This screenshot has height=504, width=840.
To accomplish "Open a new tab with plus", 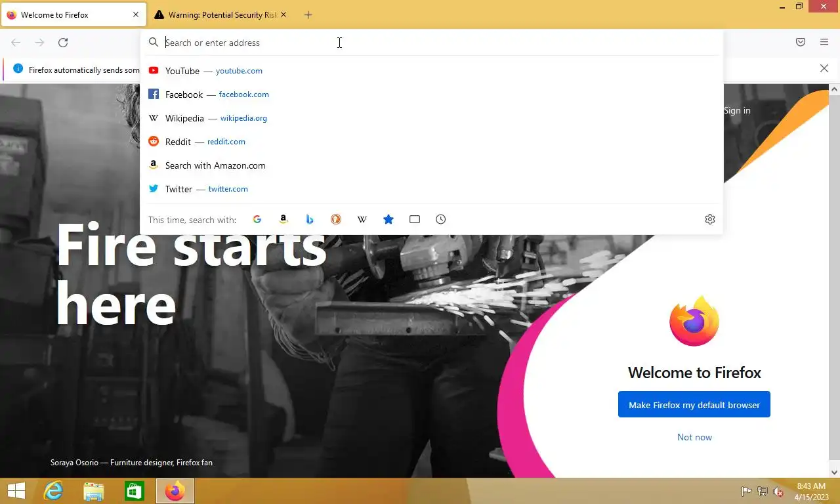I will (308, 14).
